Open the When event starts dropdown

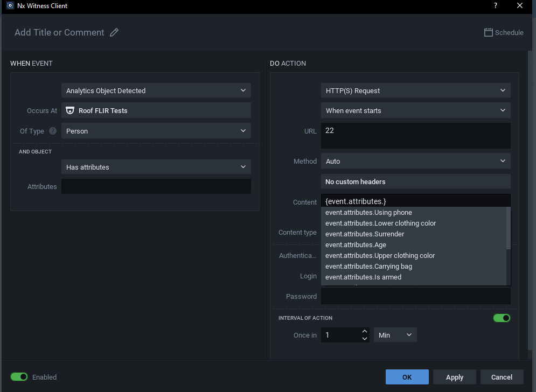[416, 110]
